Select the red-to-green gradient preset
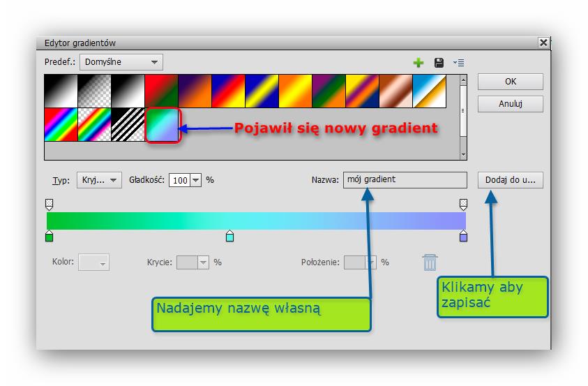The height and width of the screenshot is (386, 588). click(x=161, y=91)
